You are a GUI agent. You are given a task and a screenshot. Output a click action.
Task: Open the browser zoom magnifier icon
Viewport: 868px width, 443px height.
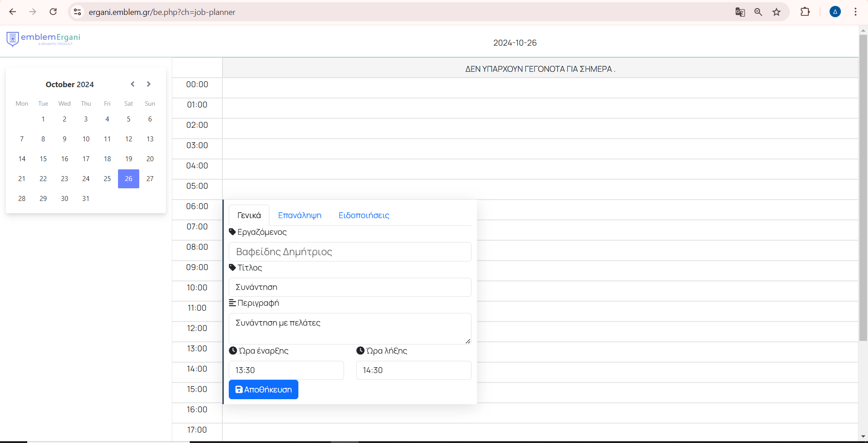point(758,12)
